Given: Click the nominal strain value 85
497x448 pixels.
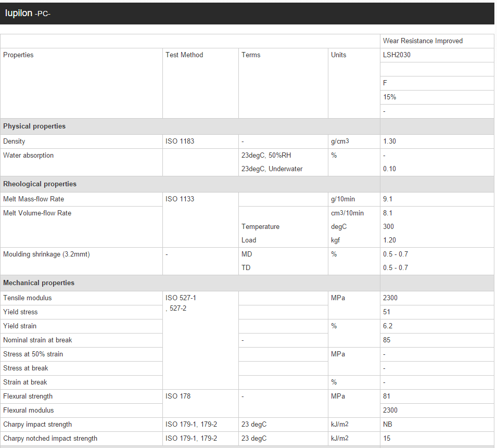Looking at the screenshot, I should (386, 340).
